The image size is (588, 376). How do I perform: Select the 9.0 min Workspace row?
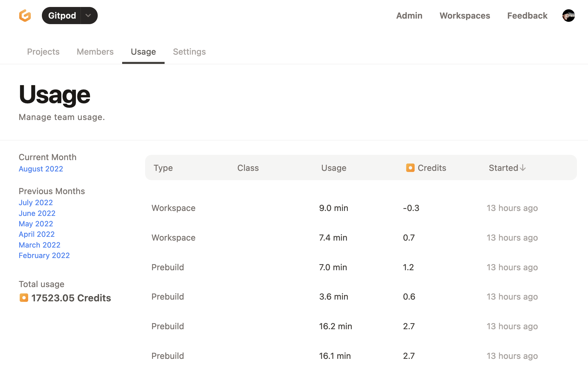pyautogui.click(x=333, y=208)
